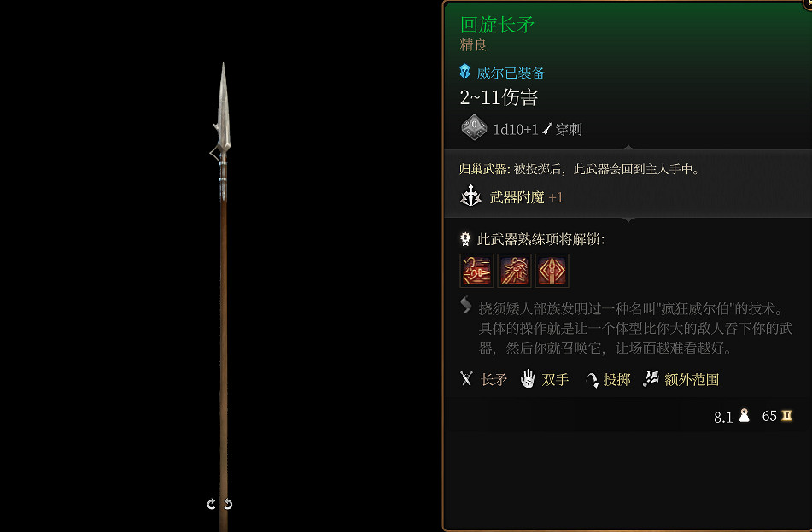Click the crossed swords 长矛 icon

coord(466,378)
